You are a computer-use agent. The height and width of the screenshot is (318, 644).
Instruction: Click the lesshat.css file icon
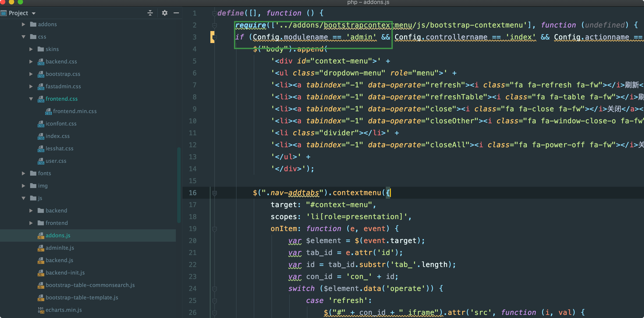click(x=41, y=149)
